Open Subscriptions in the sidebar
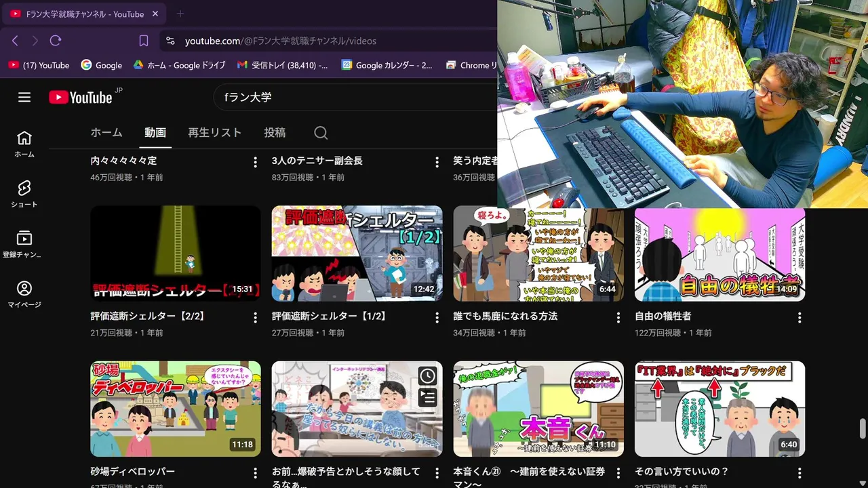The width and height of the screenshot is (868, 488). pos(24,244)
